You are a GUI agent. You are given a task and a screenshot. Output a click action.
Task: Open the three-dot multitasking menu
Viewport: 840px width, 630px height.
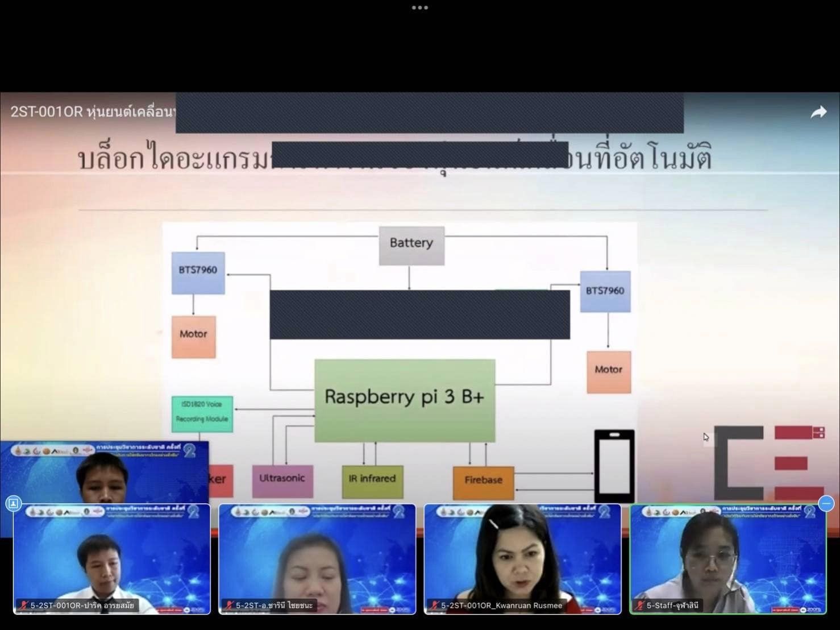click(x=420, y=8)
